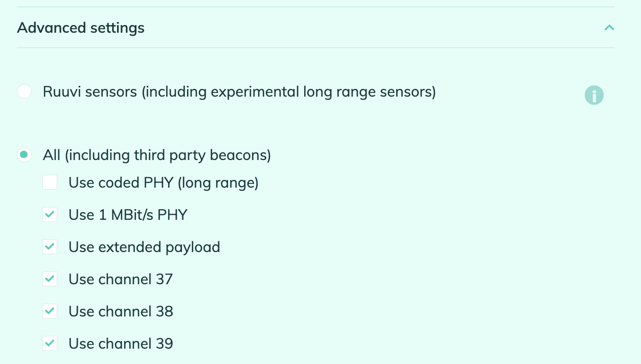The width and height of the screenshot is (641, 364).
Task: Click the 'Use channel 39' label text
Action: (121, 344)
